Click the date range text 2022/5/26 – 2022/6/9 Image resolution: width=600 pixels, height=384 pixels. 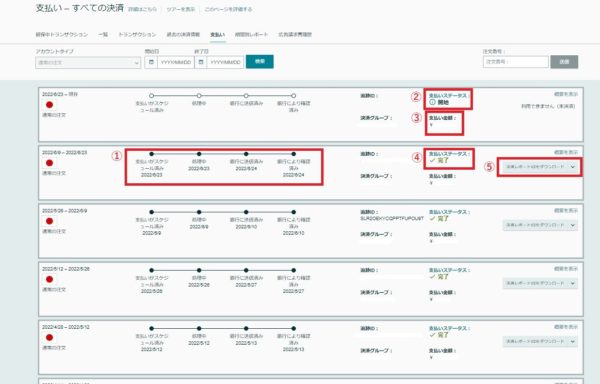(65, 210)
